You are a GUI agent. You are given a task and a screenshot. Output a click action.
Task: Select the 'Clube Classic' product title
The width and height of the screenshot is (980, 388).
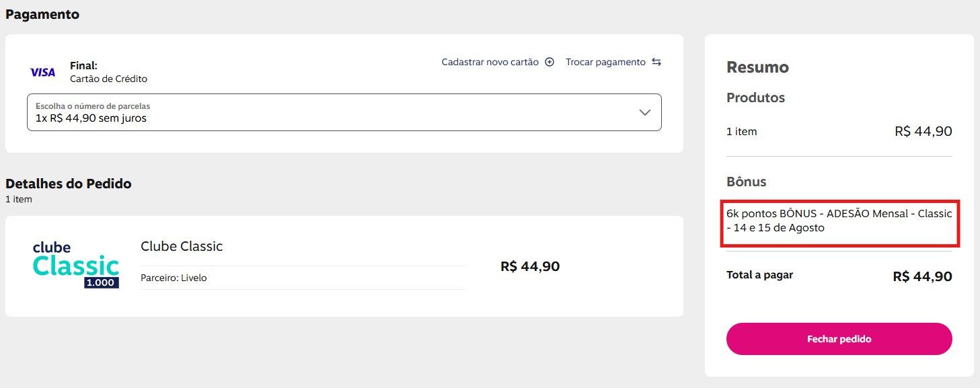[182, 246]
